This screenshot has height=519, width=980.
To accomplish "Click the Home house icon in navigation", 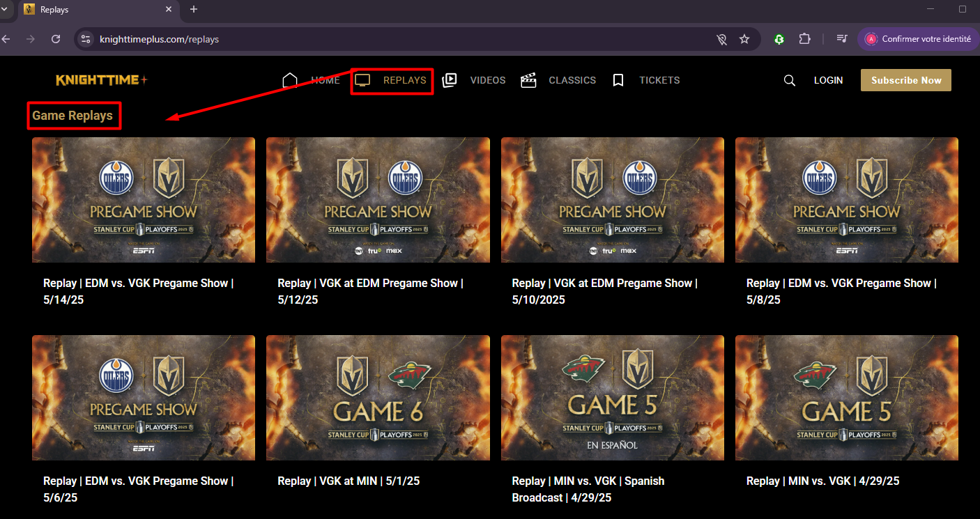I will pyautogui.click(x=290, y=80).
